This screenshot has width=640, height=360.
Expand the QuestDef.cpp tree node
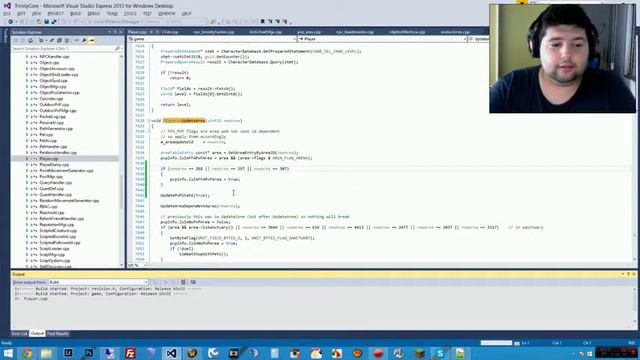(x=27, y=189)
